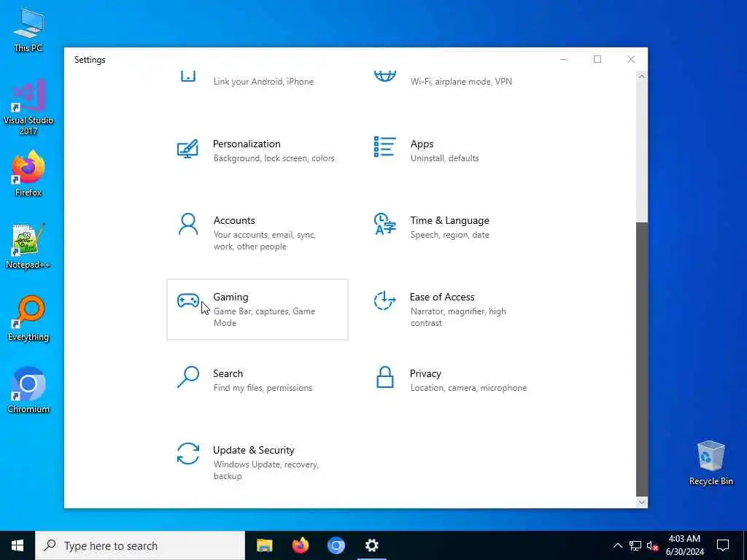Screen dimensions: 747x560
Task: Open the Personalization settings icon
Action: (x=187, y=149)
